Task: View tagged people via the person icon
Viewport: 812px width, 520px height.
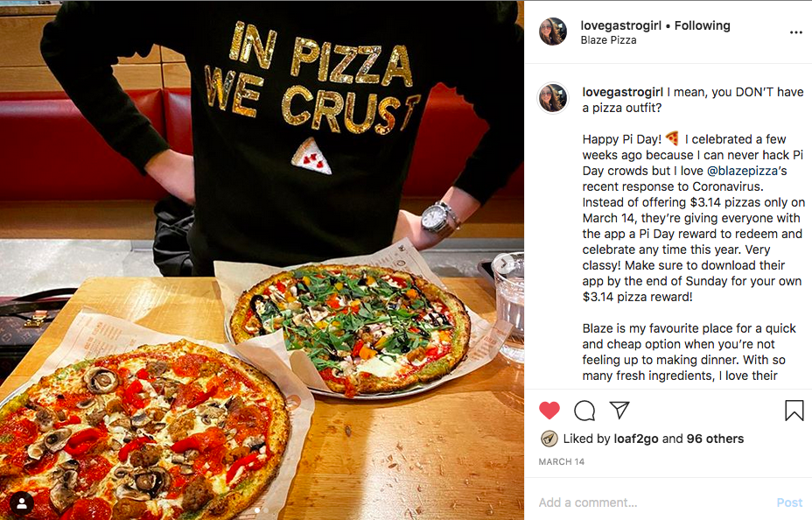Action: click(22, 502)
